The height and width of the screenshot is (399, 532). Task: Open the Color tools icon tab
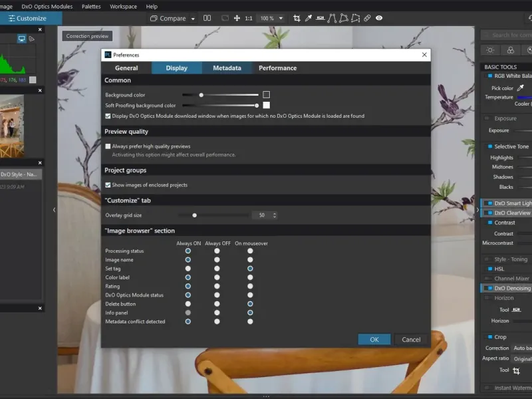coord(511,51)
